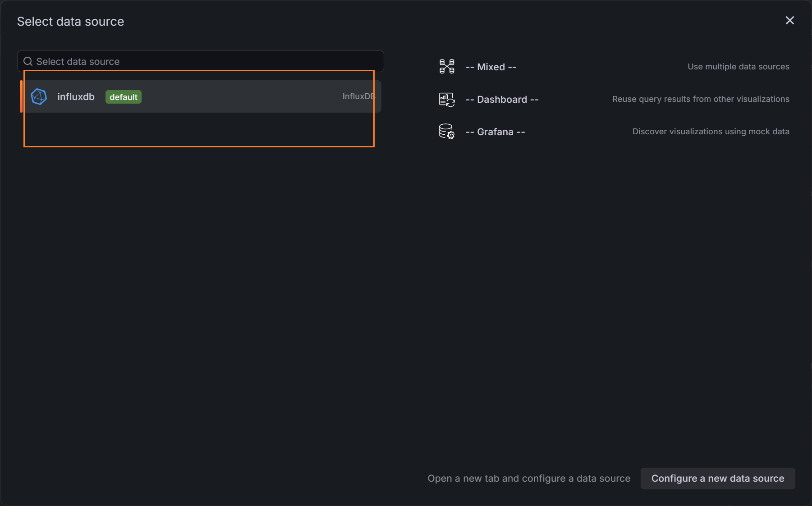Choose the -- Grafana -- option

pos(613,132)
